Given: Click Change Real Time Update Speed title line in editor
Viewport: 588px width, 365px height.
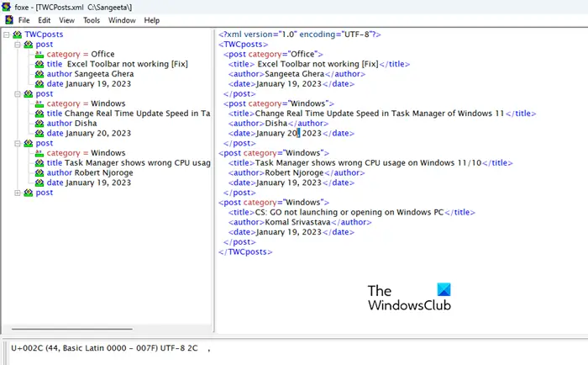Looking at the screenshot, I should click(x=382, y=114).
